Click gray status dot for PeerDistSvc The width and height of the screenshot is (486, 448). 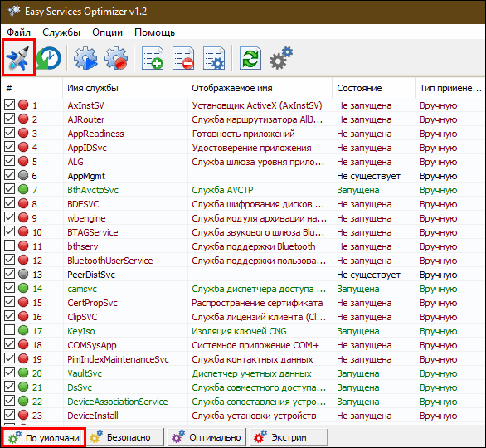click(x=23, y=274)
